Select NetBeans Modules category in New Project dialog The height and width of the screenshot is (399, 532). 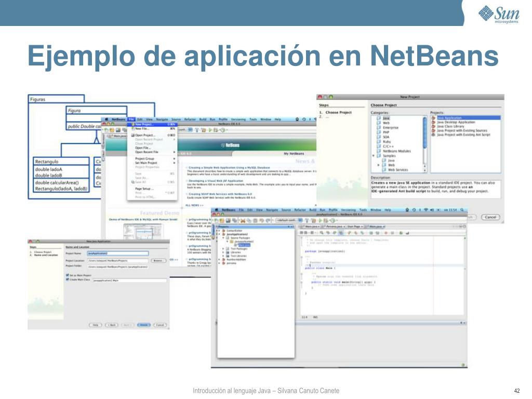tap(396, 151)
